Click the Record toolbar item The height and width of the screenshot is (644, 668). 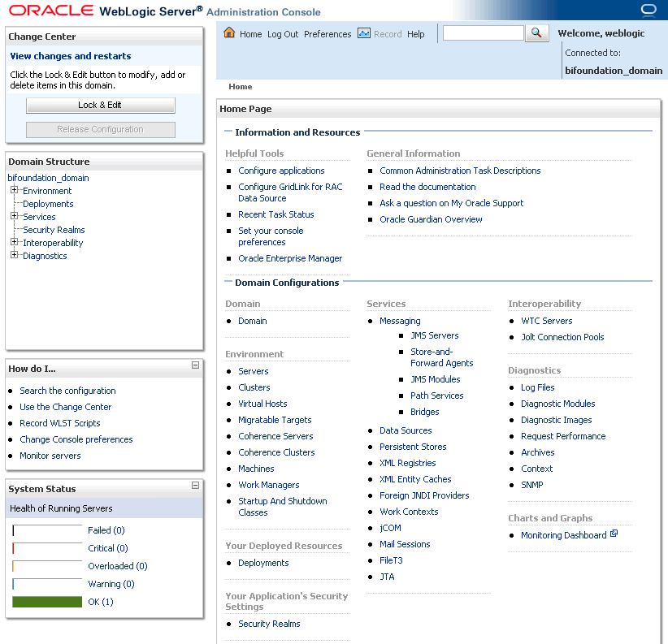pos(388,34)
